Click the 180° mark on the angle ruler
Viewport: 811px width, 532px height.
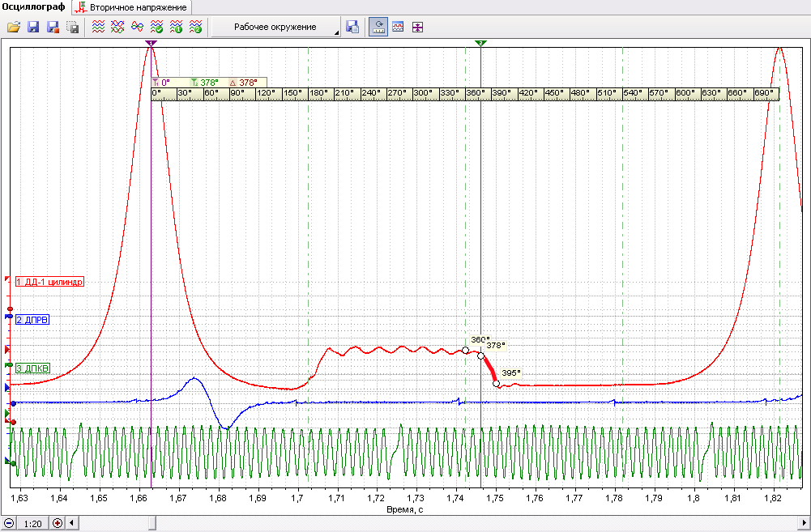pos(318,93)
